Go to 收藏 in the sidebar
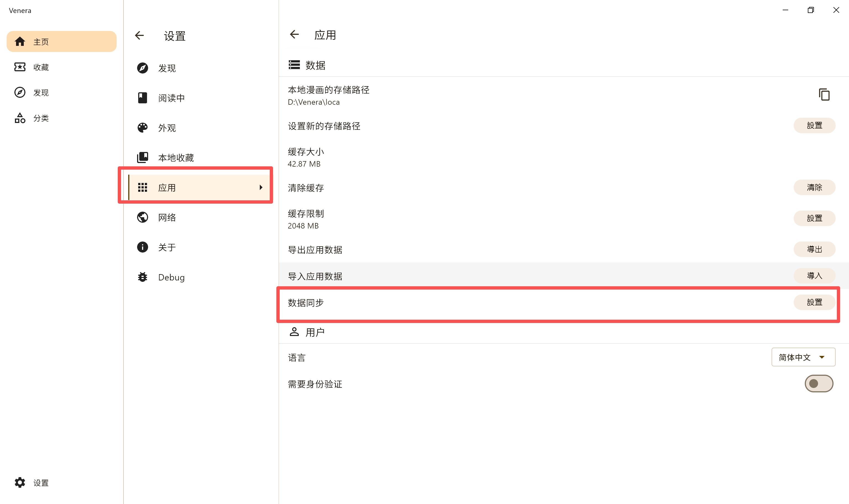The image size is (849, 504). click(x=41, y=67)
